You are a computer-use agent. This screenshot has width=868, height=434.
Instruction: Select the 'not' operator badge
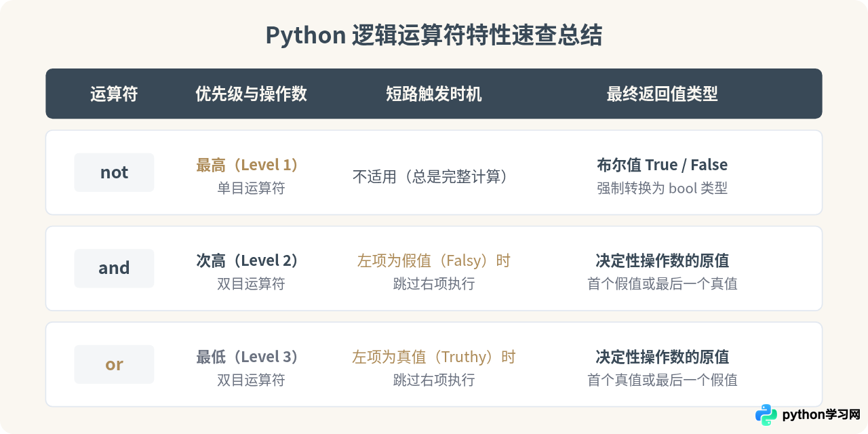tap(114, 172)
